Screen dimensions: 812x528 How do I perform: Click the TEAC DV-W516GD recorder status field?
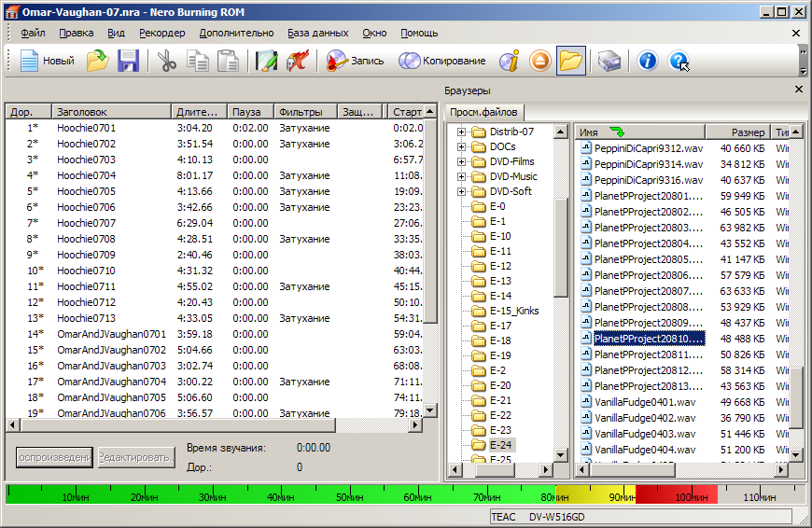(641, 517)
